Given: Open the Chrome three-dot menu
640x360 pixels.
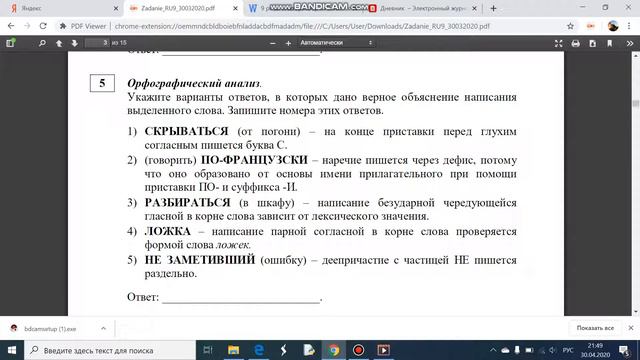Looking at the screenshot, I should point(629,26).
